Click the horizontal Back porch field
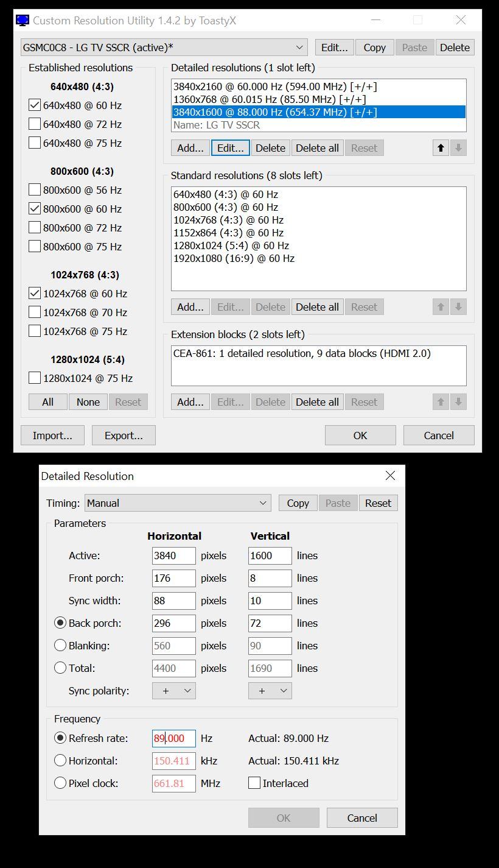 click(174, 623)
